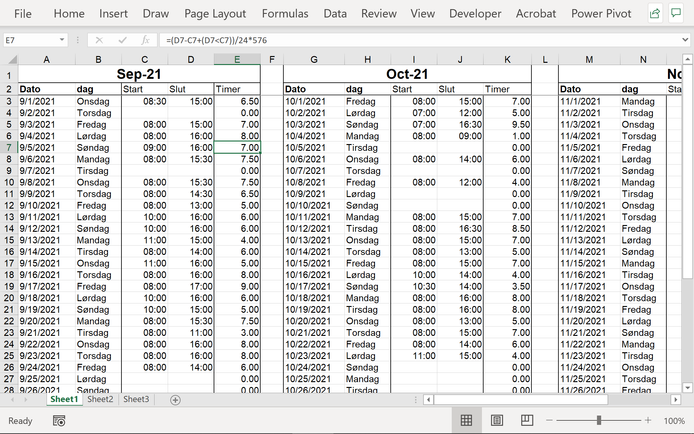The height and width of the screenshot is (434, 694).
Task: Open the Review ribbon tab
Action: click(x=379, y=14)
